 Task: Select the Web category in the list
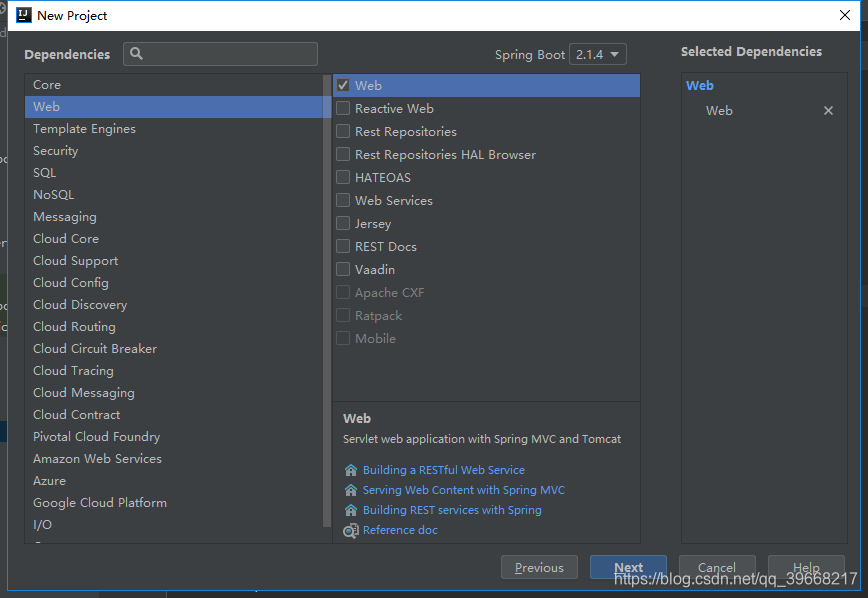[174, 107]
